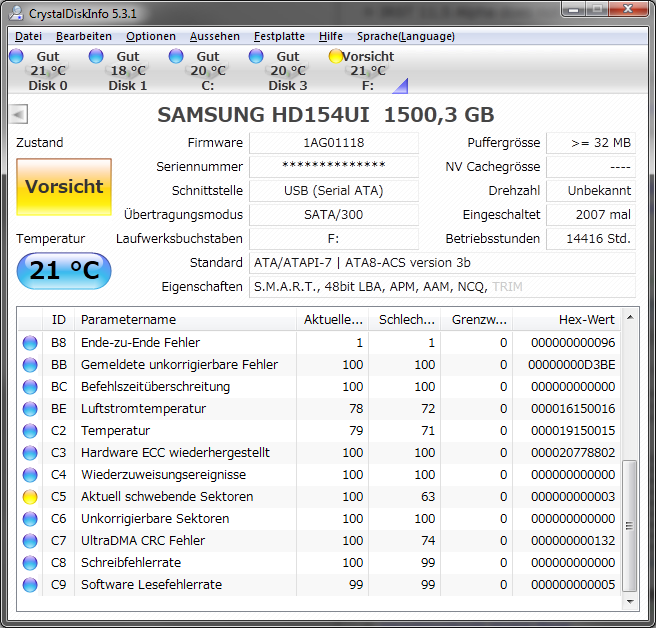Click the Eigenschaften features field
The width and height of the screenshot is (656, 628).
(x=443, y=287)
